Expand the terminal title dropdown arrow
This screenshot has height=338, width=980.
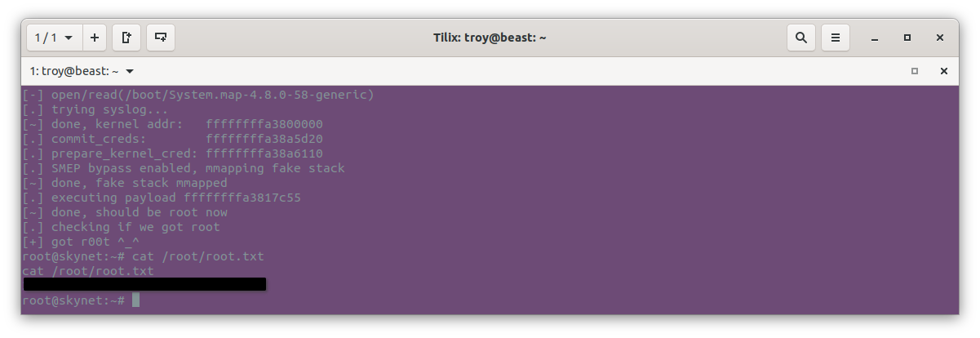pos(130,72)
